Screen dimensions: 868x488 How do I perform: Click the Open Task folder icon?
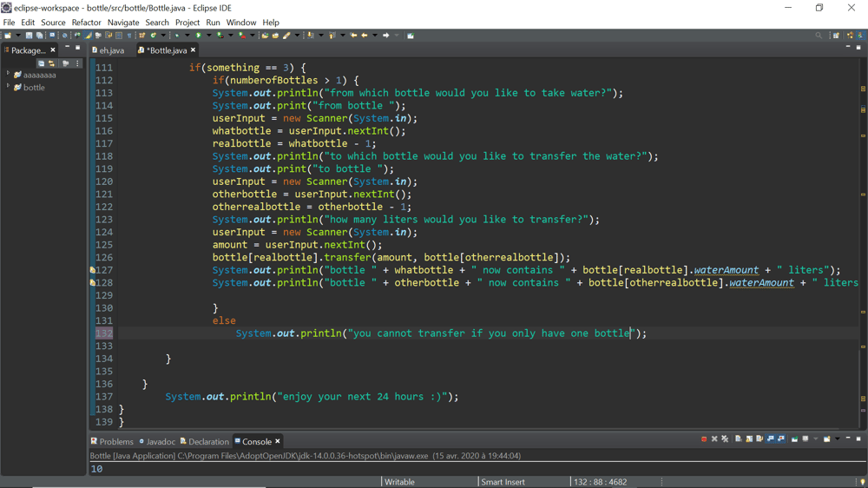click(275, 36)
